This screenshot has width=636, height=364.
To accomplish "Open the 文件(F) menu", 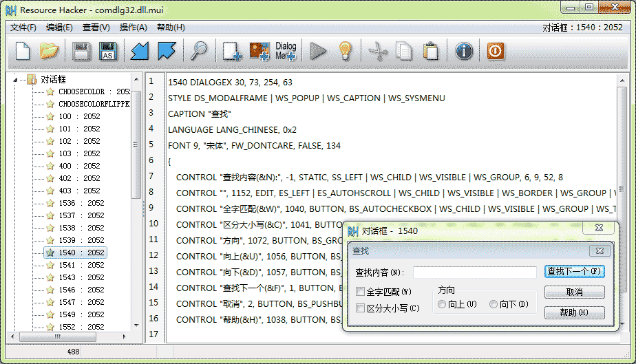I will [23, 28].
